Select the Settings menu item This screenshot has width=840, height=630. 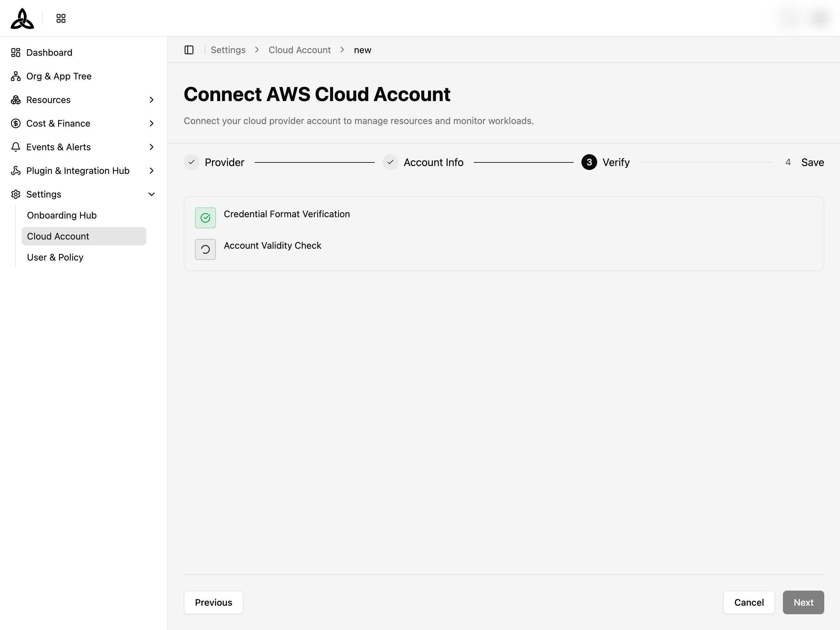pyautogui.click(x=84, y=194)
